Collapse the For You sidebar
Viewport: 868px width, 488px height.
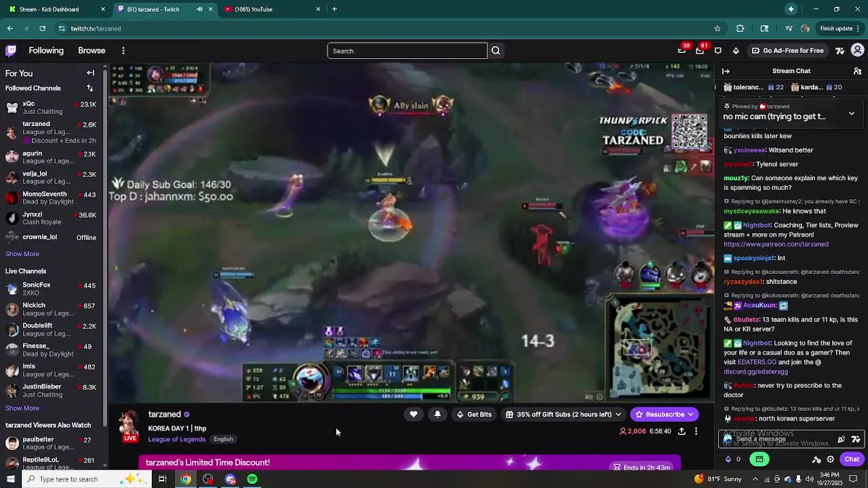point(90,73)
